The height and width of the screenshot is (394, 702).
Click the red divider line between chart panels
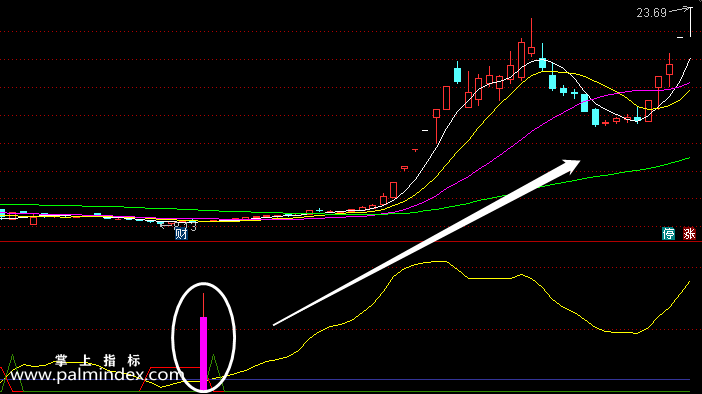(351, 242)
